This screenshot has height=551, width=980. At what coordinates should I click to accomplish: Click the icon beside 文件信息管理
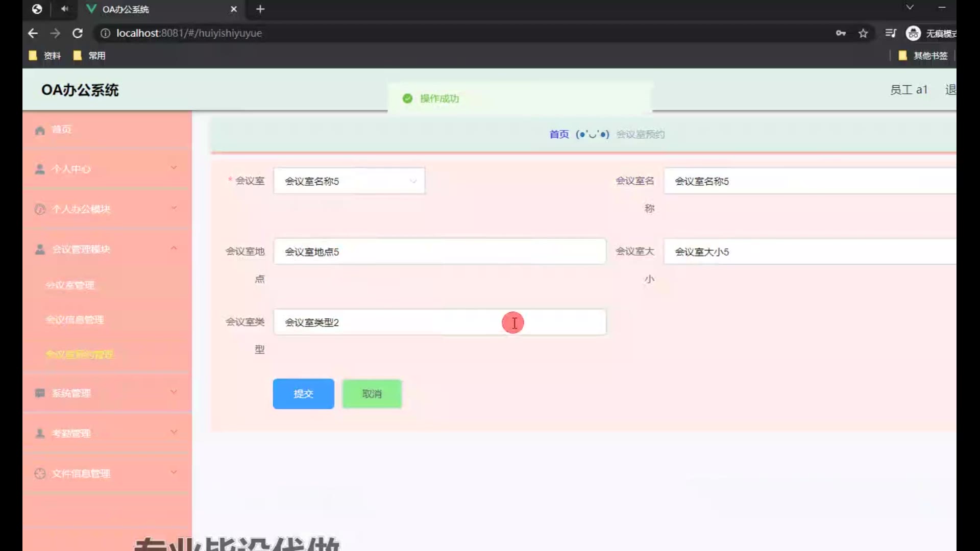(40, 473)
